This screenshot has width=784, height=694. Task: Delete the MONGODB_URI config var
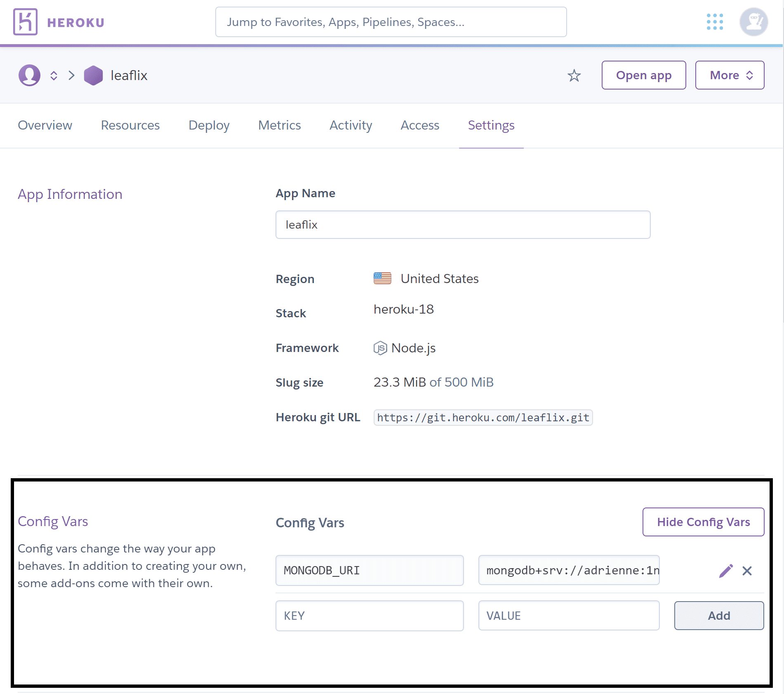pos(747,571)
